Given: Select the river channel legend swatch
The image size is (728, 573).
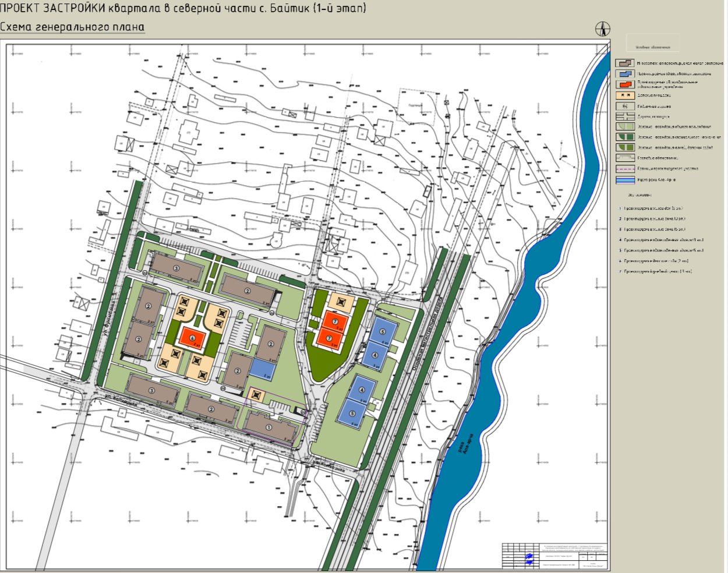Looking at the screenshot, I should (625, 180).
